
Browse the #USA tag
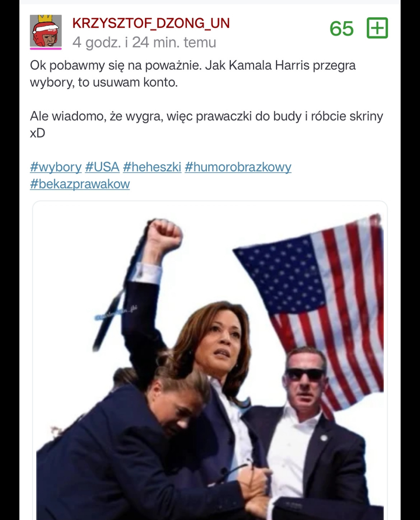click(x=102, y=167)
